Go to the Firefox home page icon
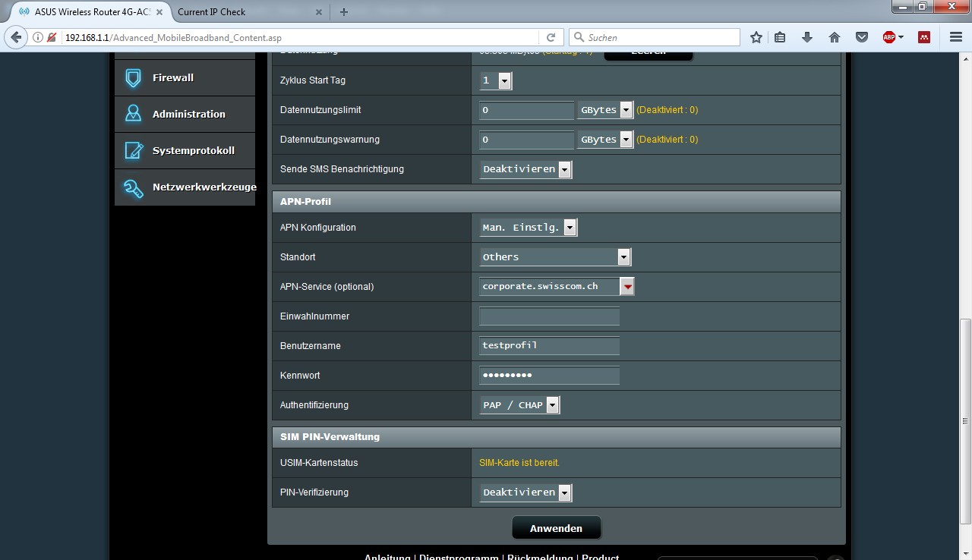The height and width of the screenshot is (560, 972). [x=834, y=37]
